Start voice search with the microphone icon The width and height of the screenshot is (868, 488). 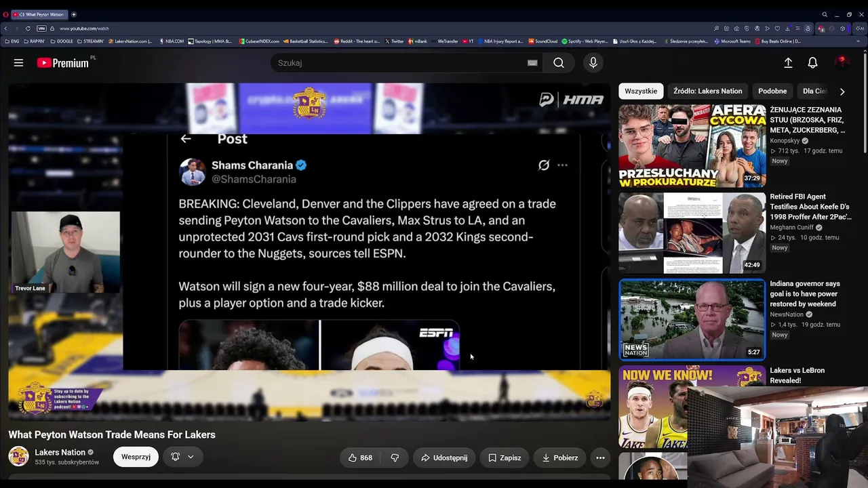tap(593, 63)
